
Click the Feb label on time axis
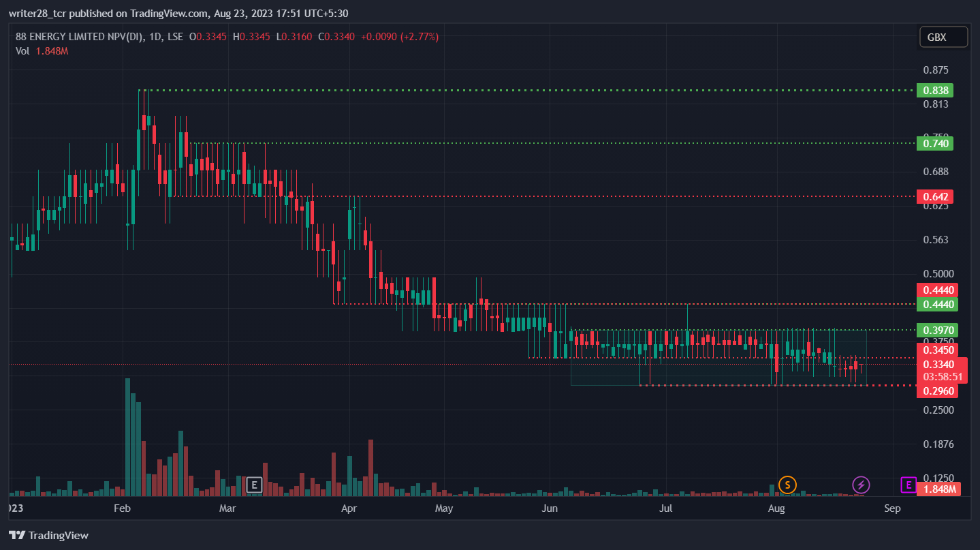[122, 508]
